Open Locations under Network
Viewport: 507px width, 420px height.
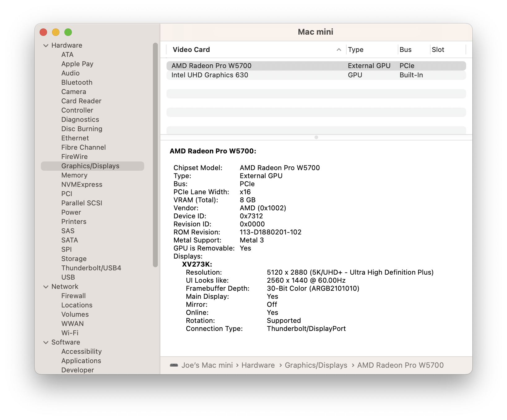coord(77,305)
